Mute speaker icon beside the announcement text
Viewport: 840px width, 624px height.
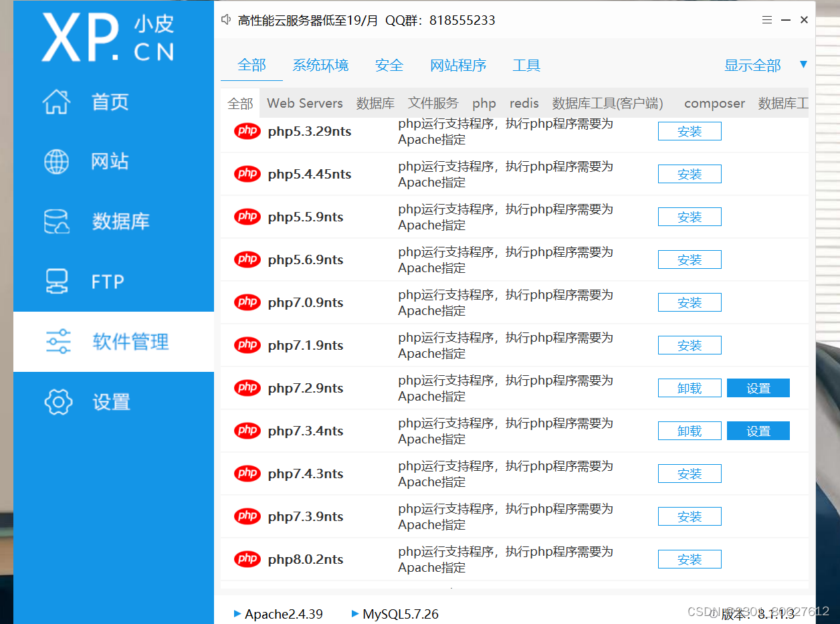226,20
